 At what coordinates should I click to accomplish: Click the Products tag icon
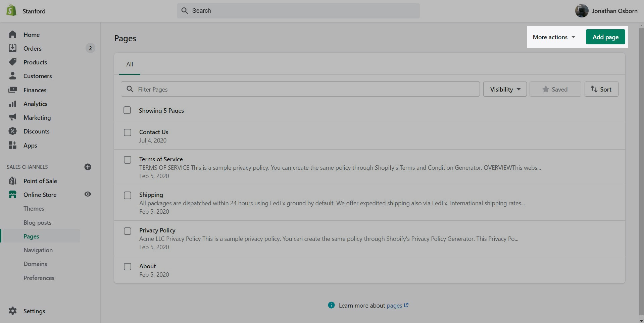(12, 62)
